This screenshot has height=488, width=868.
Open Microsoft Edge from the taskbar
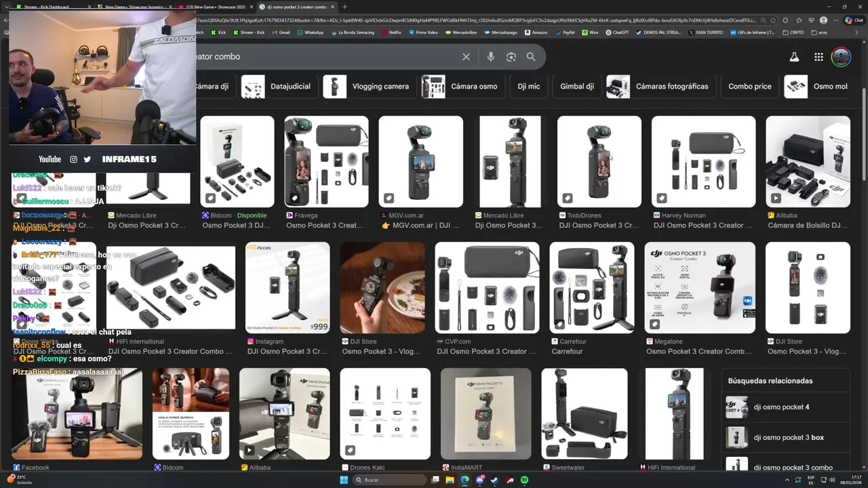point(465,480)
